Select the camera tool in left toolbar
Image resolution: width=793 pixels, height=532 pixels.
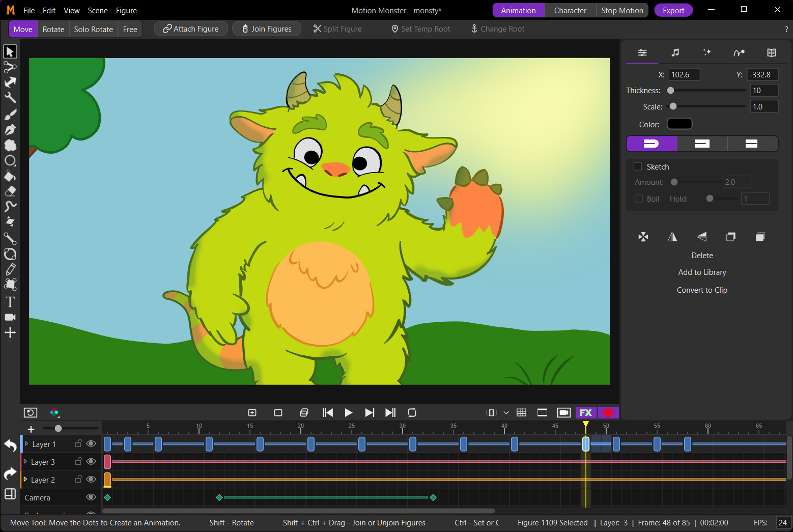(10, 317)
